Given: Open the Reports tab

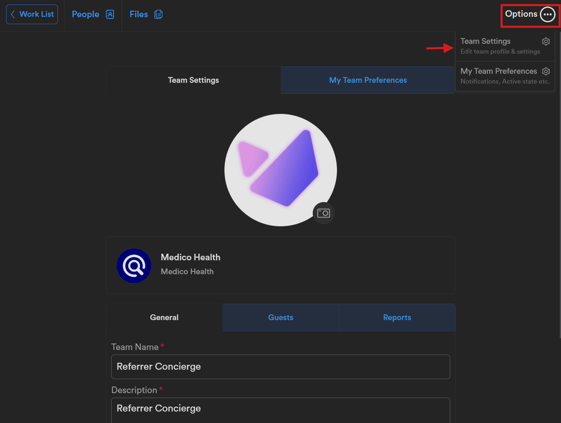Looking at the screenshot, I should [397, 317].
